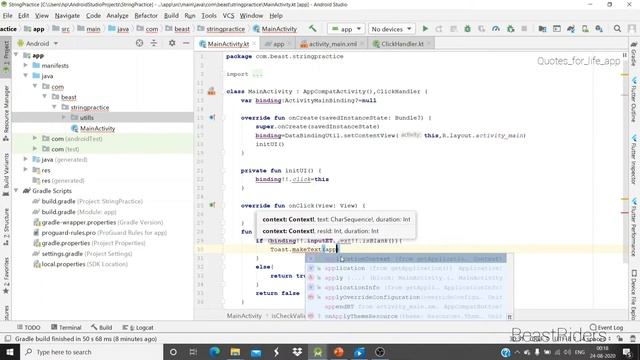
Task: Click the override gutter marker beside onCreate
Action: (x=212, y=118)
